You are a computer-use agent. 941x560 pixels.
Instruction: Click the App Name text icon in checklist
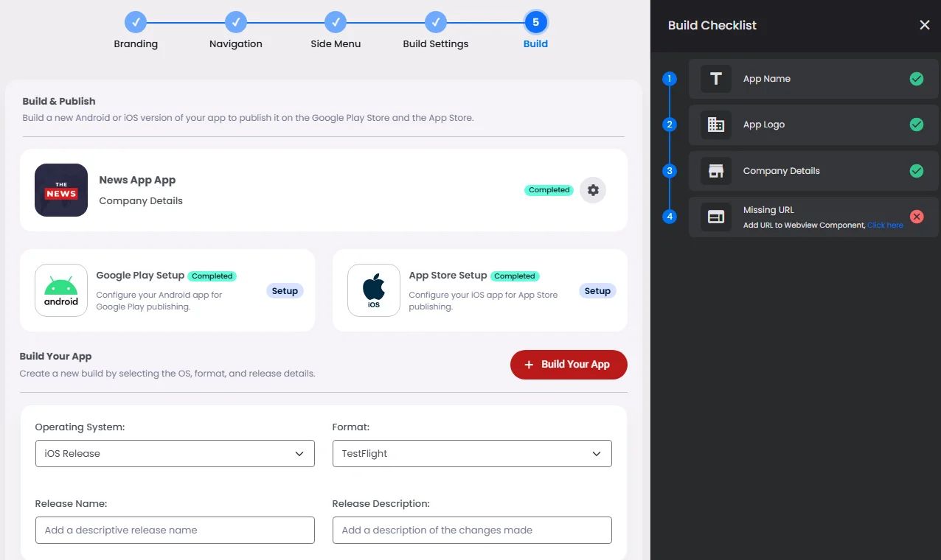715,78
